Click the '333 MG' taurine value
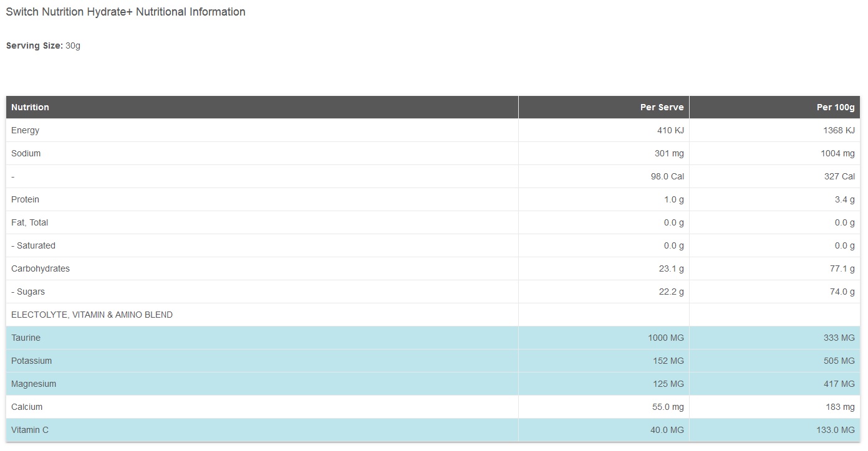Image resolution: width=868 pixels, height=451 pixels. pyautogui.click(x=839, y=338)
